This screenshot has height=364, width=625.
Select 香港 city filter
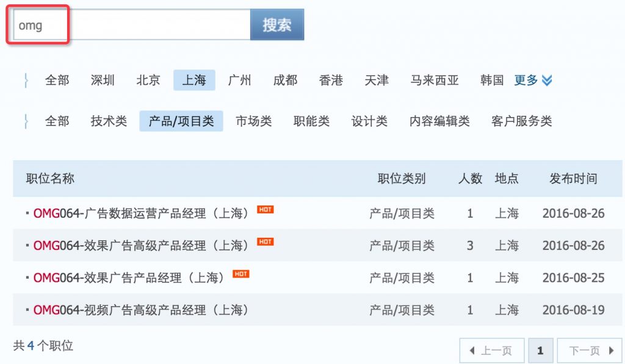tap(331, 80)
